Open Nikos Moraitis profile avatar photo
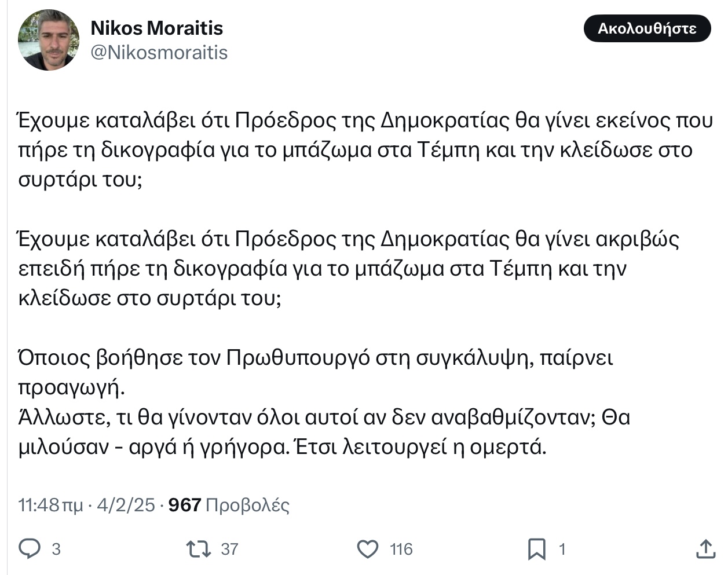 [x=49, y=40]
